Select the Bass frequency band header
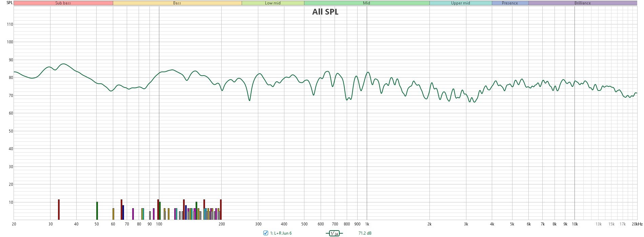 tap(177, 3)
